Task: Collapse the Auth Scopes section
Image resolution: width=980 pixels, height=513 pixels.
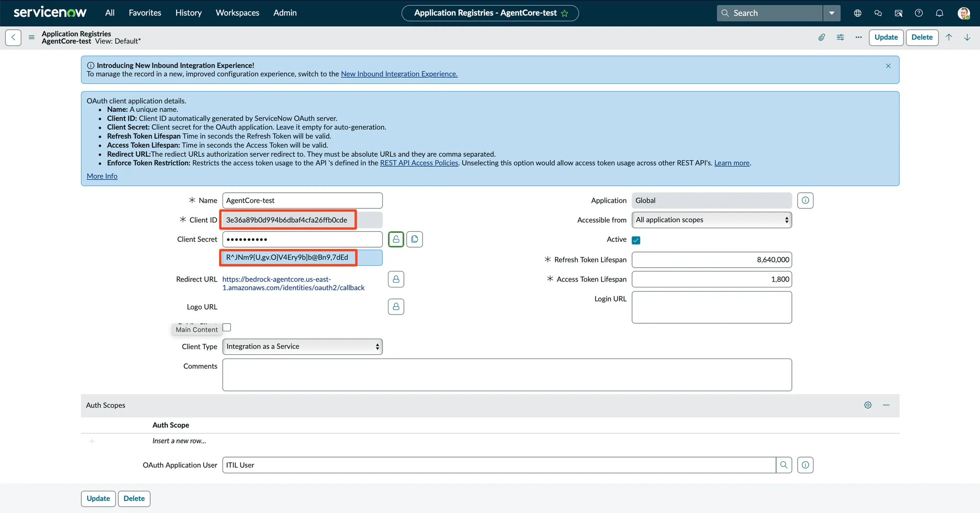Action: click(x=886, y=405)
